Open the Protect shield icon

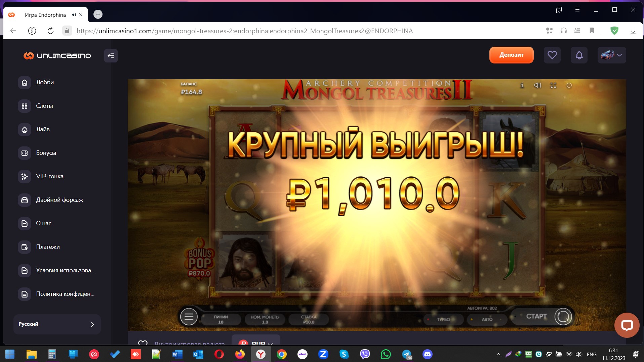614,31
